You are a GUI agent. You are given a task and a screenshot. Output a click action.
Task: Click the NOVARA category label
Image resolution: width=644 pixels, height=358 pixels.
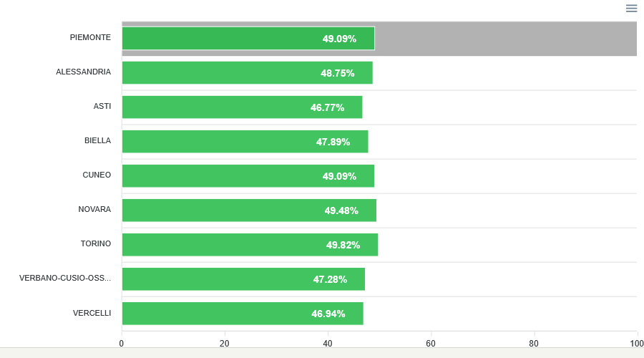(x=94, y=210)
